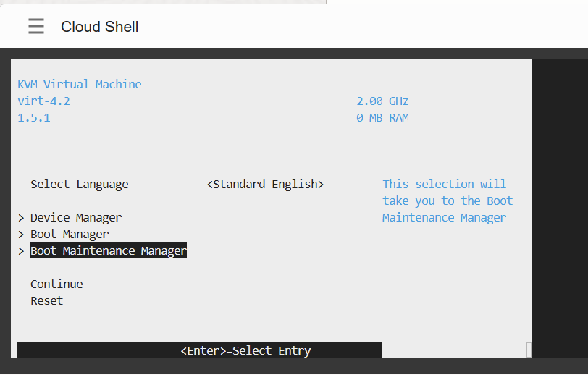Image resolution: width=588 pixels, height=375 pixels.
Task: Click the Cloud Shell title text
Action: pos(99,27)
